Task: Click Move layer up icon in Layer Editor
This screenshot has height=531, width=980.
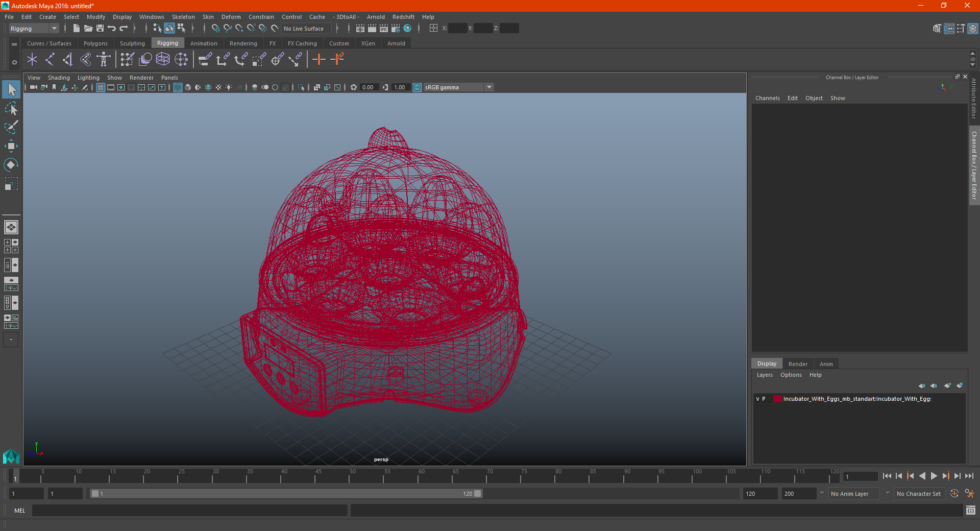Action: coord(922,385)
